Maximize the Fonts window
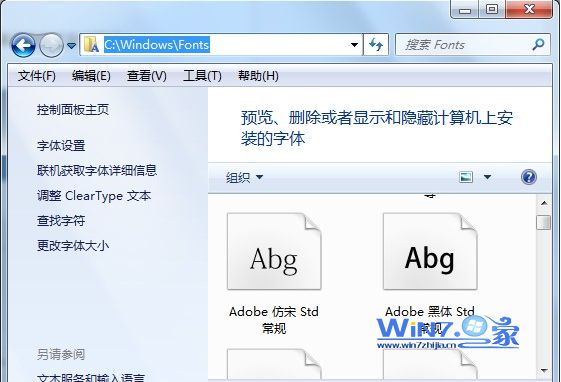 [492, 9]
